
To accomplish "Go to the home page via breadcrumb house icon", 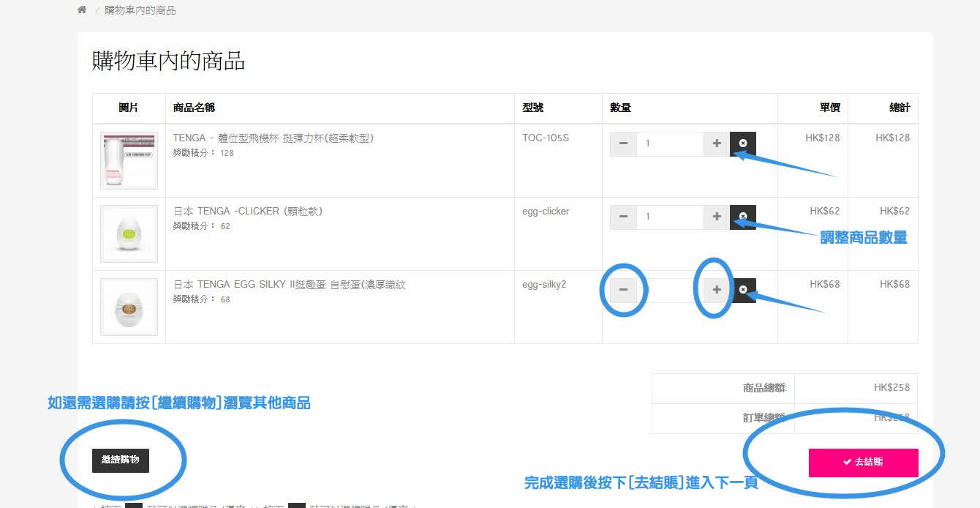I will pos(82,10).
